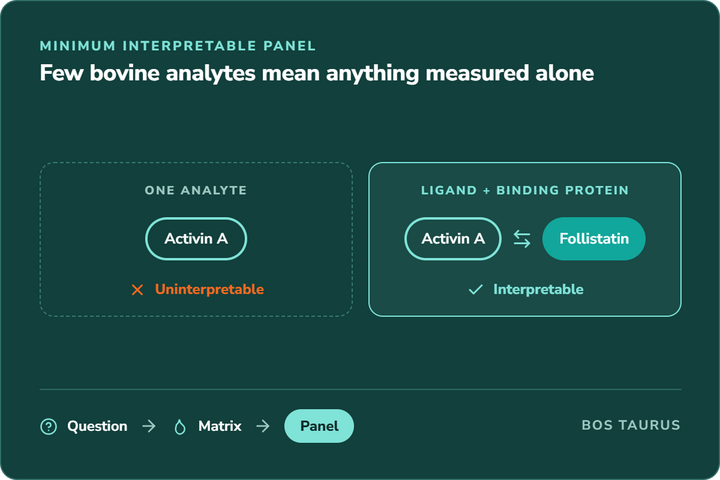Click the Interpretable label
The width and height of the screenshot is (720, 480).
pos(538,289)
